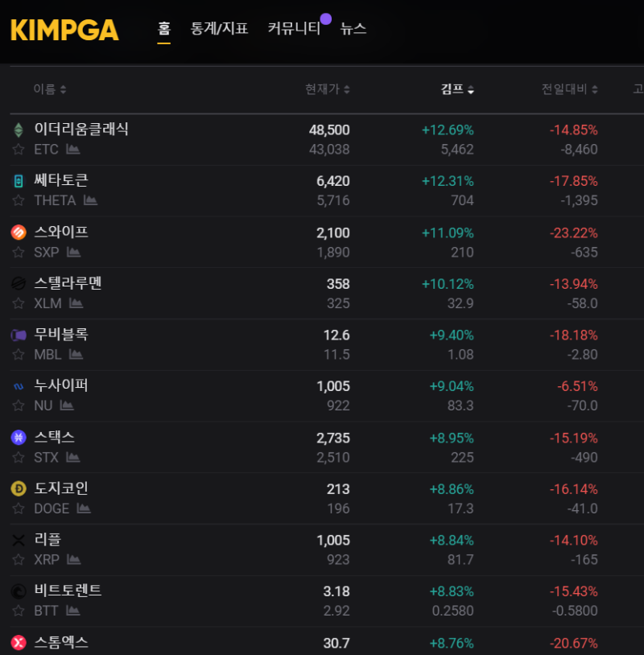Click the +9.40% premium for MBL
644x655 pixels.
tap(452, 335)
